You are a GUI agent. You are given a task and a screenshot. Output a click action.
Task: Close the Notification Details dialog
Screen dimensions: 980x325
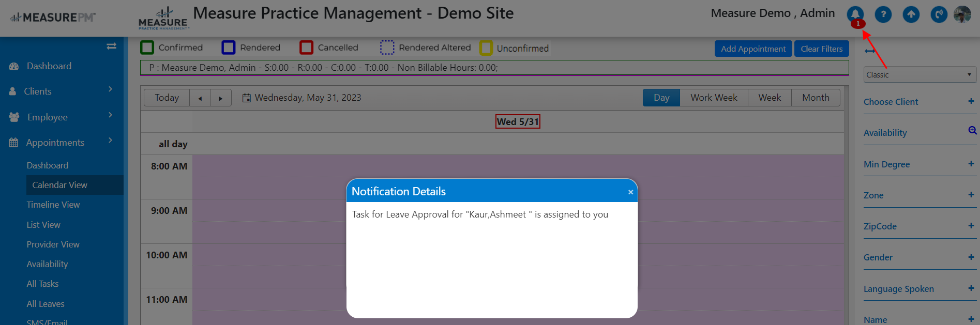pos(630,192)
